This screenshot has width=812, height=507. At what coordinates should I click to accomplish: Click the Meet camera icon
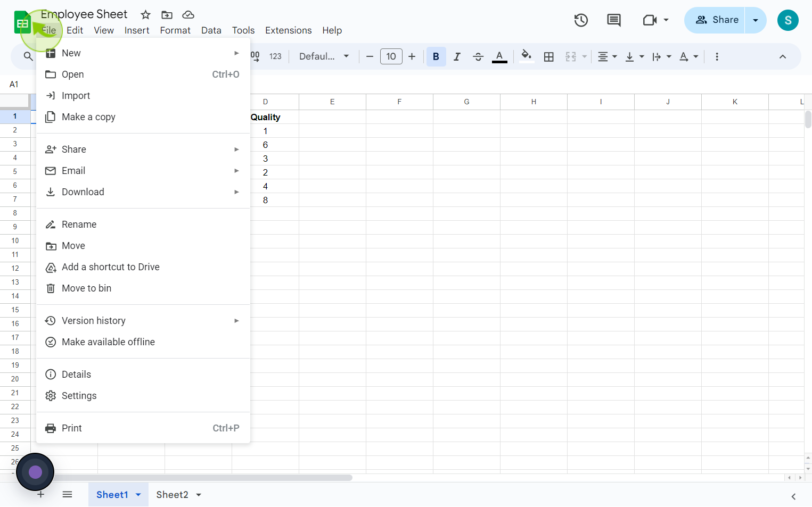click(x=650, y=20)
